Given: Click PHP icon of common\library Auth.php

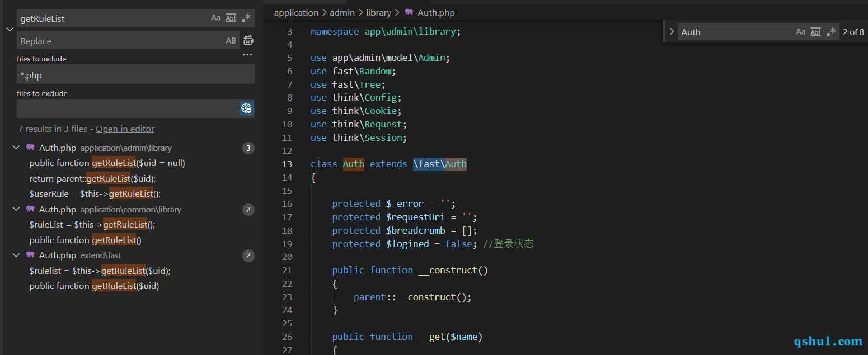Looking at the screenshot, I should (x=30, y=209).
